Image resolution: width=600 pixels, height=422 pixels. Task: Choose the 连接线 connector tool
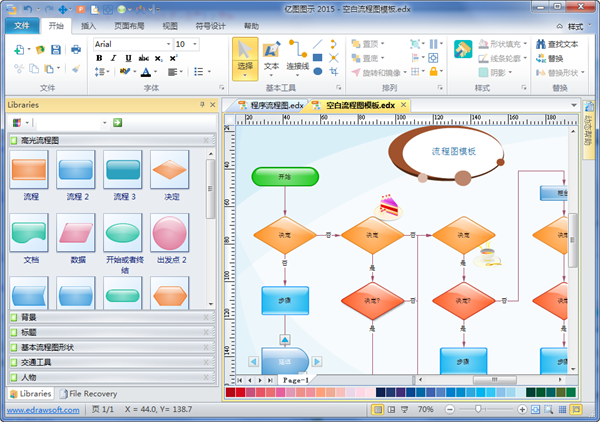[297, 56]
